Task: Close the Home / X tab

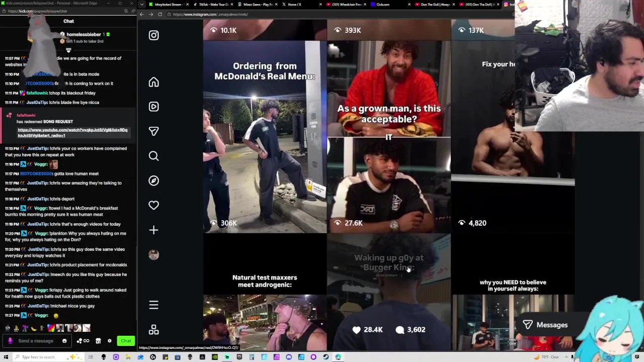Action: 320,5
